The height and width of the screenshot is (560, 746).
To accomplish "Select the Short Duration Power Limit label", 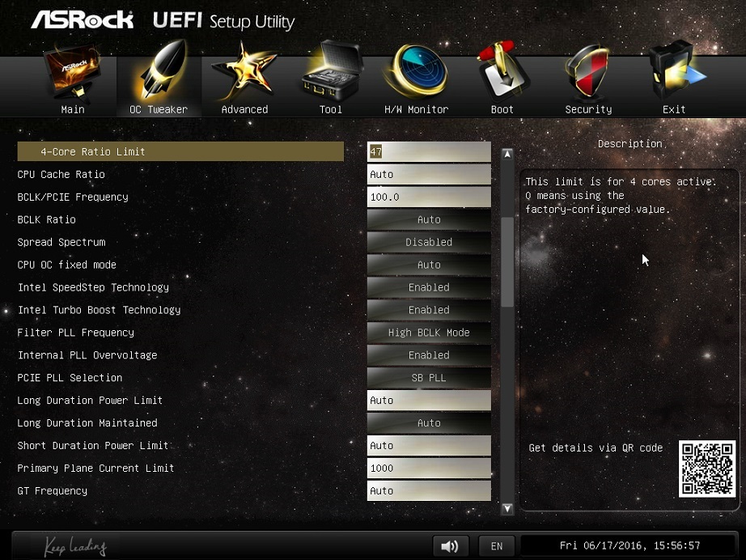I will (93, 446).
